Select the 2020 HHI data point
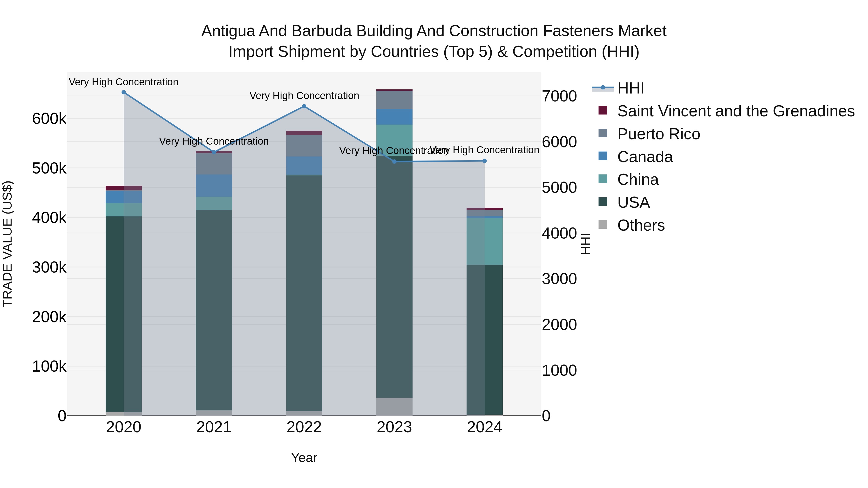868x488 pixels. pos(124,92)
